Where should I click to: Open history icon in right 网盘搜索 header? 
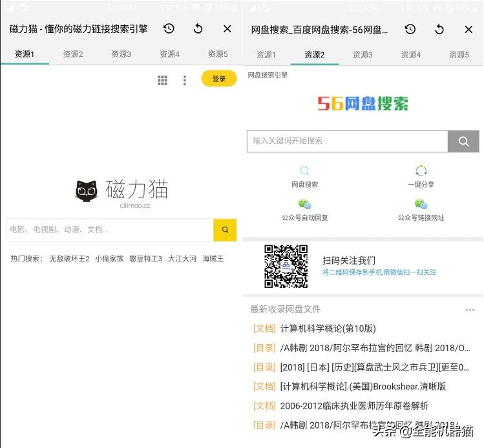[x=410, y=29]
